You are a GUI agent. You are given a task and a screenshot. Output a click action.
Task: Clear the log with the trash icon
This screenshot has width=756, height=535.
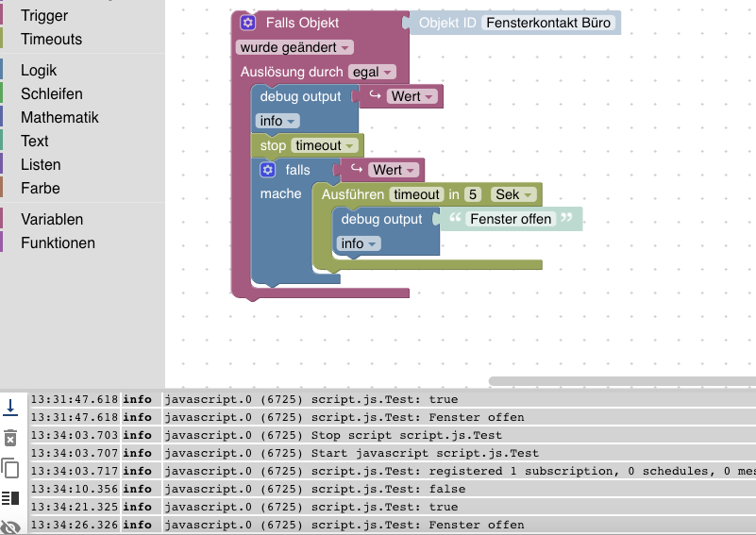(x=10, y=438)
